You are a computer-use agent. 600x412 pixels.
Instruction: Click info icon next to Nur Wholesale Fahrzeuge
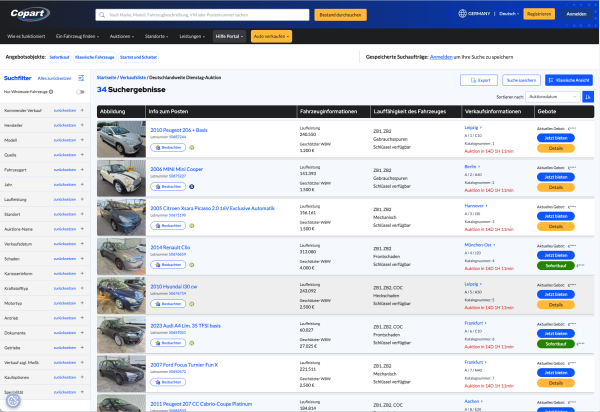[51, 92]
